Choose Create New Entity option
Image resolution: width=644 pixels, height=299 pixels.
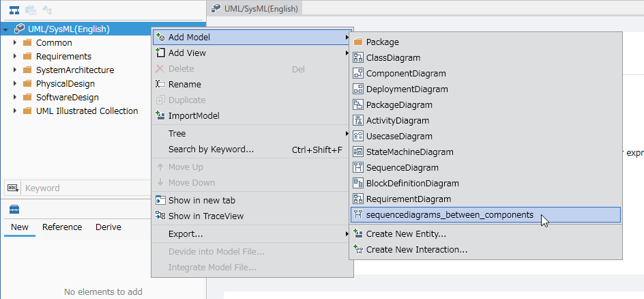pos(486,234)
